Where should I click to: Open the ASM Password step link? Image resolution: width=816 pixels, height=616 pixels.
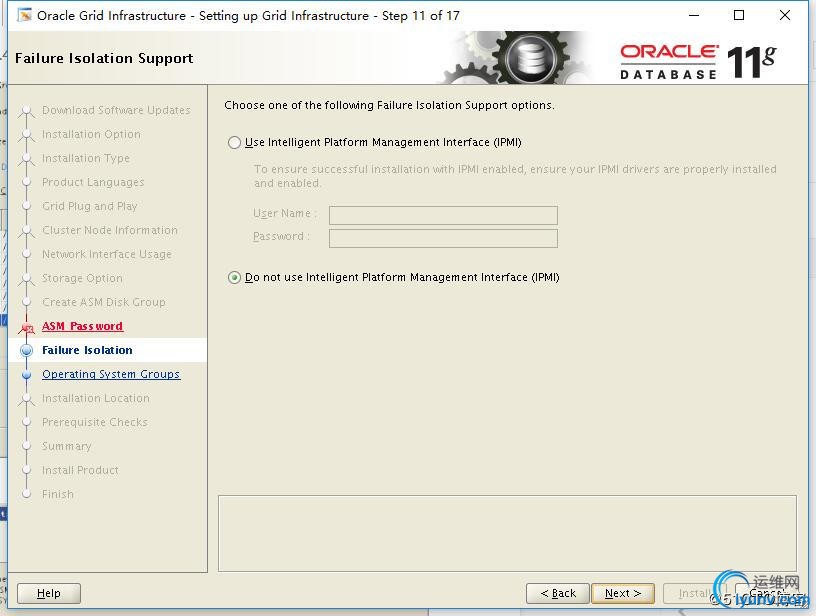pos(82,326)
